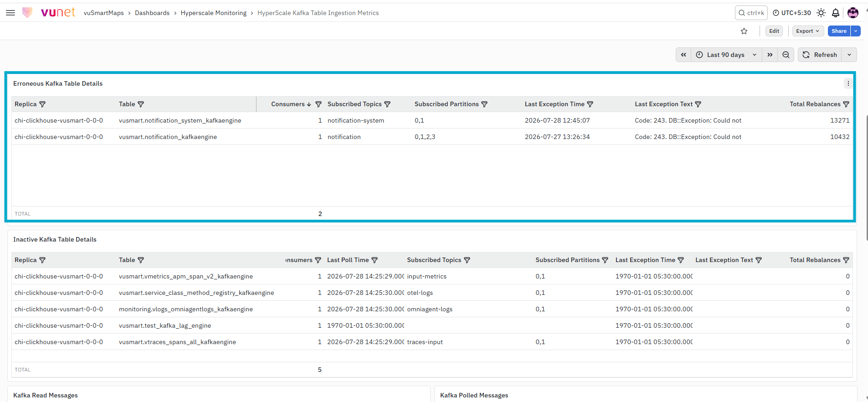
Task: Shift time range backward with double arrows
Action: pos(683,55)
